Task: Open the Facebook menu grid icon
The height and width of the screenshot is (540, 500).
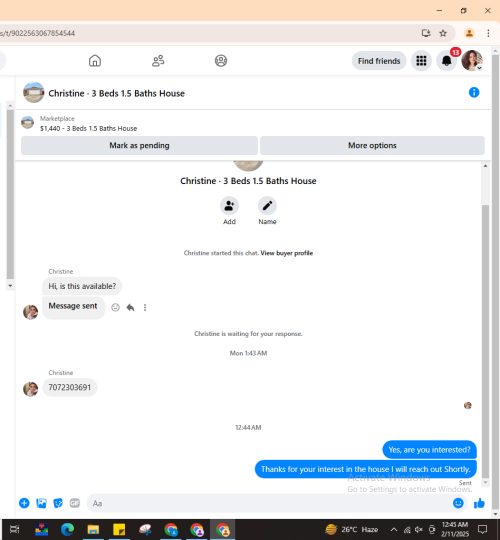Action: 421,61
